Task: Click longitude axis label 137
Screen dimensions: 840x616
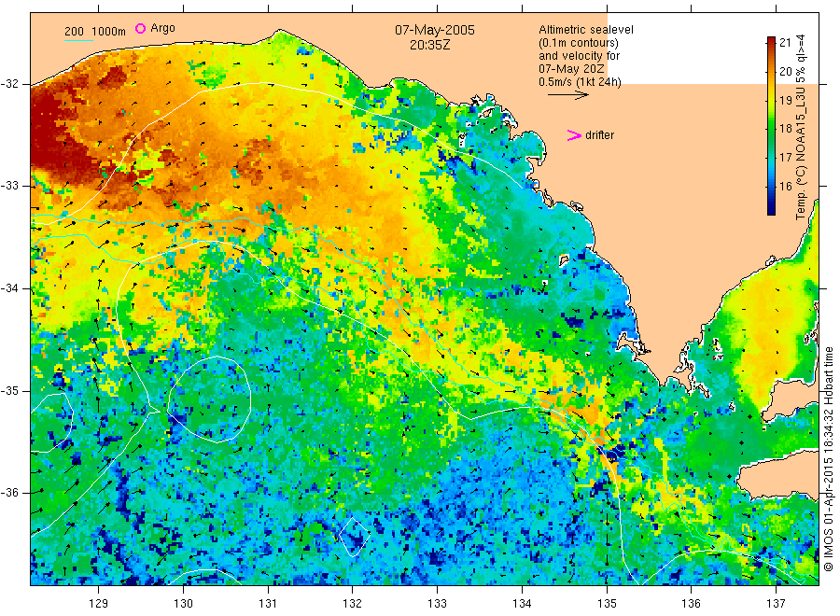Action: point(776,604)
